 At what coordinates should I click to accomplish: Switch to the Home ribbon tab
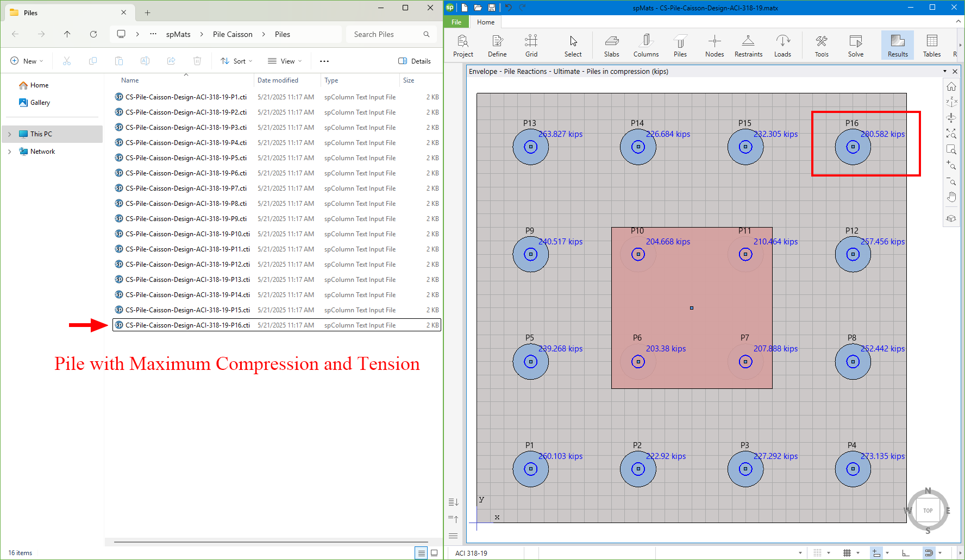tap(485, 22)
